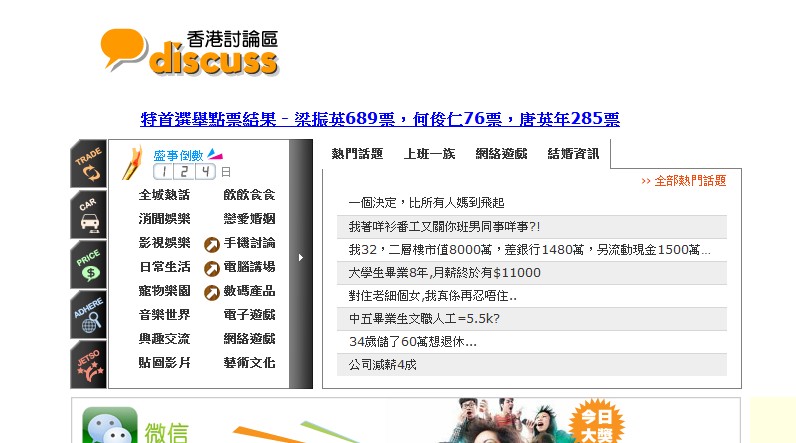Open topic 公司減薪4成
796x443 pixels.
pyautogui.click(x=382, y=365)
